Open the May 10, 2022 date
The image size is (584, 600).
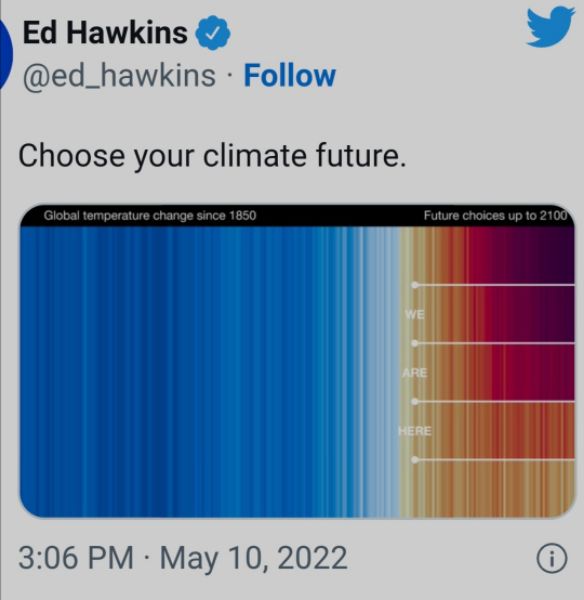253,558
